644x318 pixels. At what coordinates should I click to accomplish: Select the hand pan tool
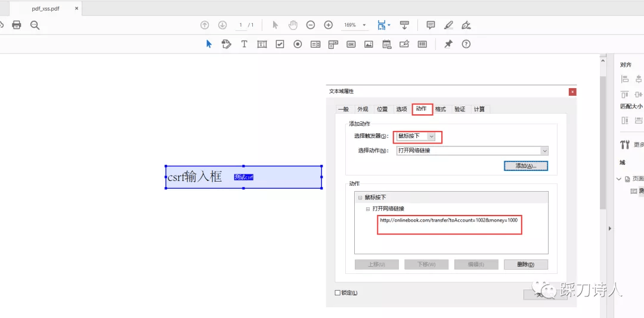tap(292, 25)
